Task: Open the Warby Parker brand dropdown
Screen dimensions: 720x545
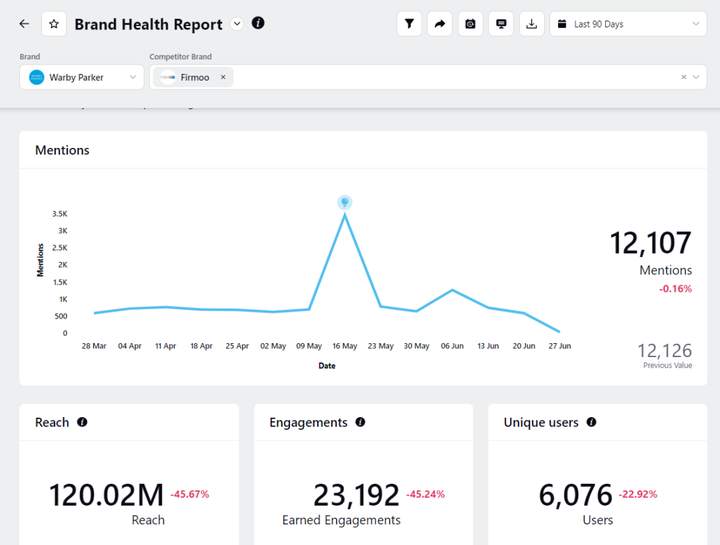Action: 82,77
